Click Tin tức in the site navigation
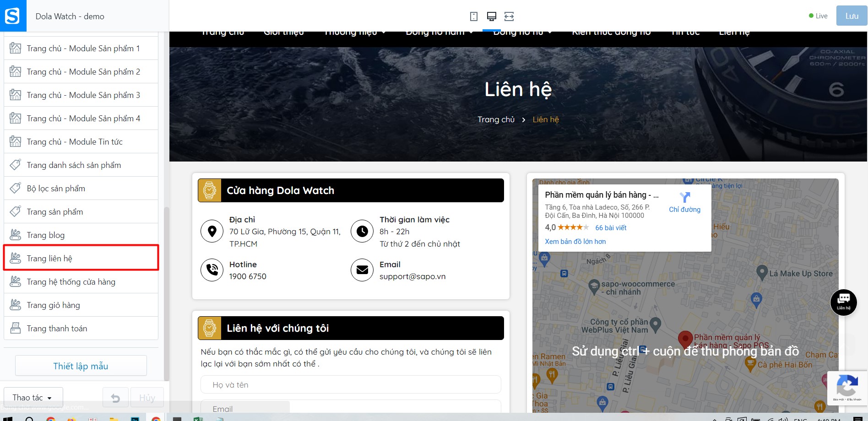This screenshot has height=421, width=868. coord(685,33)
